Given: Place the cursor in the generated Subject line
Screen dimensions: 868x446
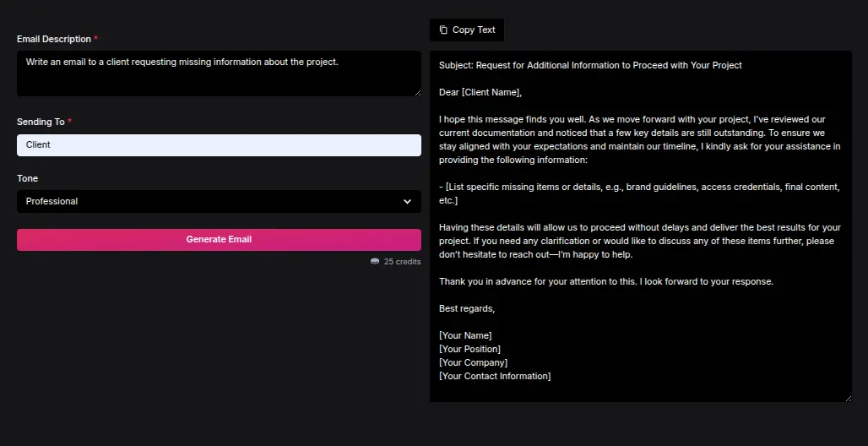Looking at the screenshot, I should (590, 65).
